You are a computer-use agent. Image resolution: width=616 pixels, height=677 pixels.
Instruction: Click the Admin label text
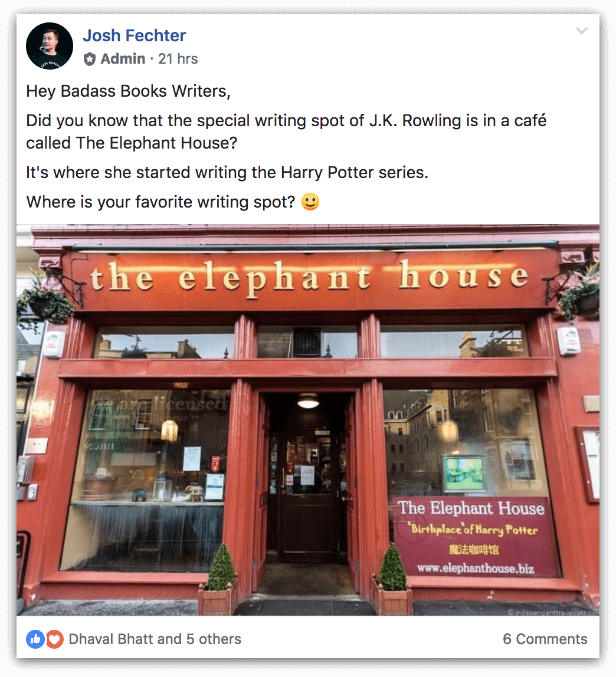click(x=123, y=59)
